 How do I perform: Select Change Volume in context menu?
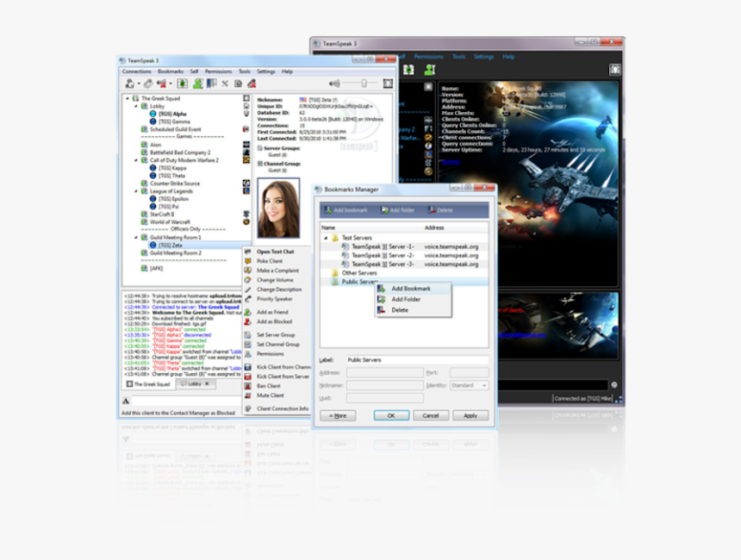[275, 280]
